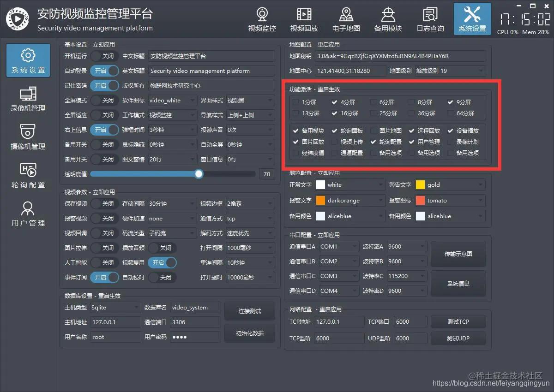
Task: Select 录像机管理 in the sidebar
Action: pos(29,100)
